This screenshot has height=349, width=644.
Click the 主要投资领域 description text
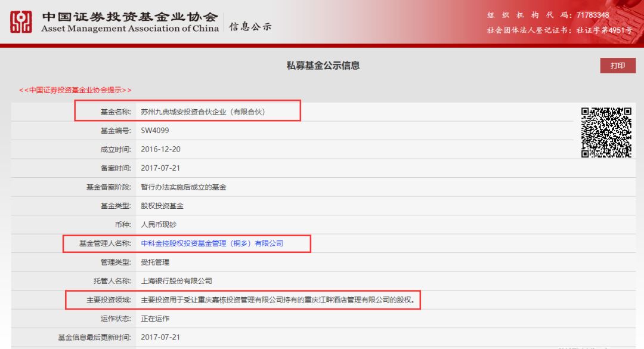tap(278, 300)
